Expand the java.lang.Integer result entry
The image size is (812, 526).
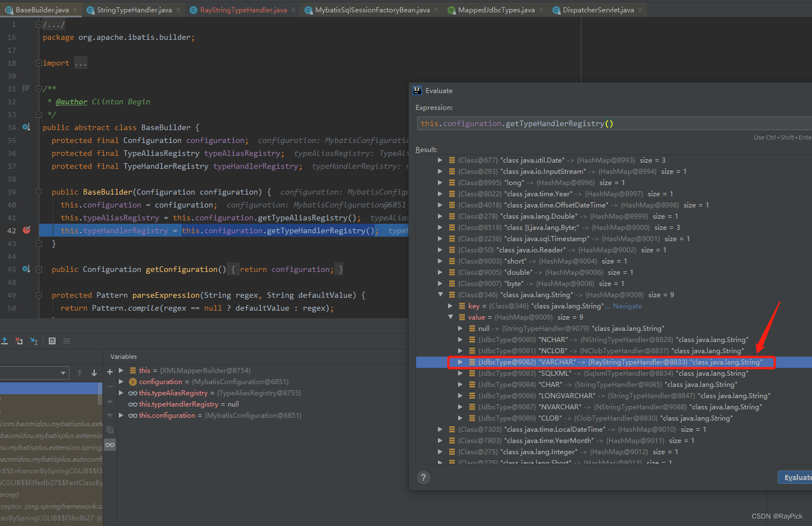(440, 452)
